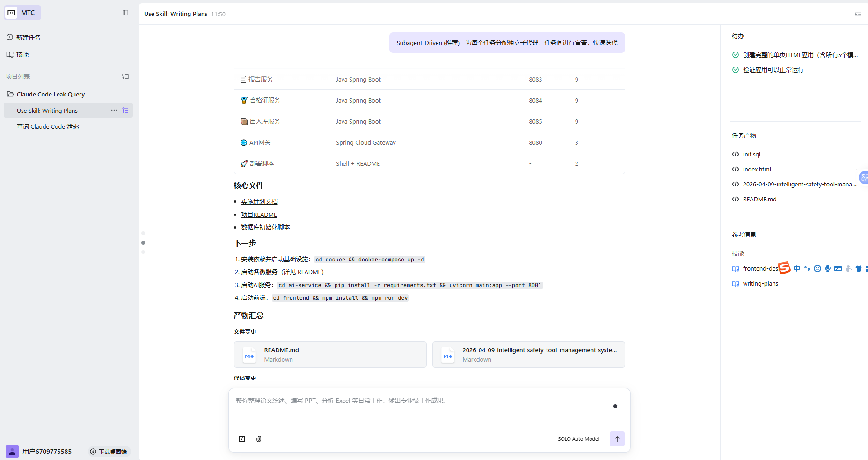This screenshot has width=868, height=460.
Task: Click the 下载桌面端 button
Action: point(108,452)
